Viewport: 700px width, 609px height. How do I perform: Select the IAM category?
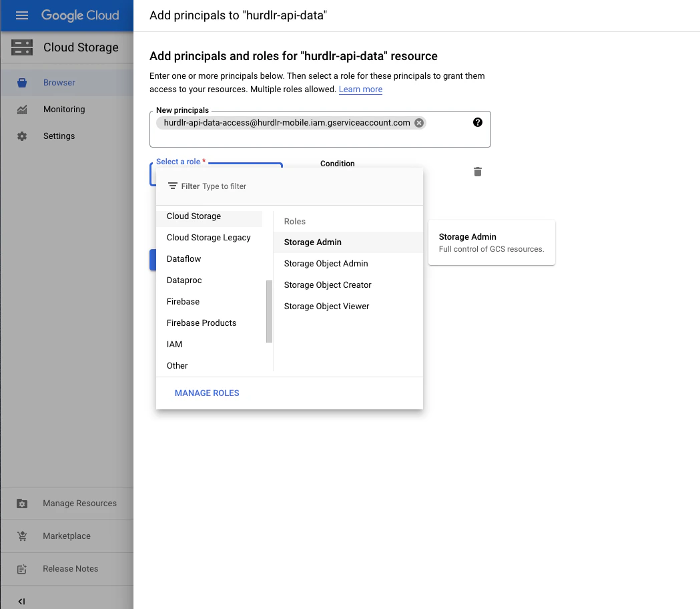point(209,345)
